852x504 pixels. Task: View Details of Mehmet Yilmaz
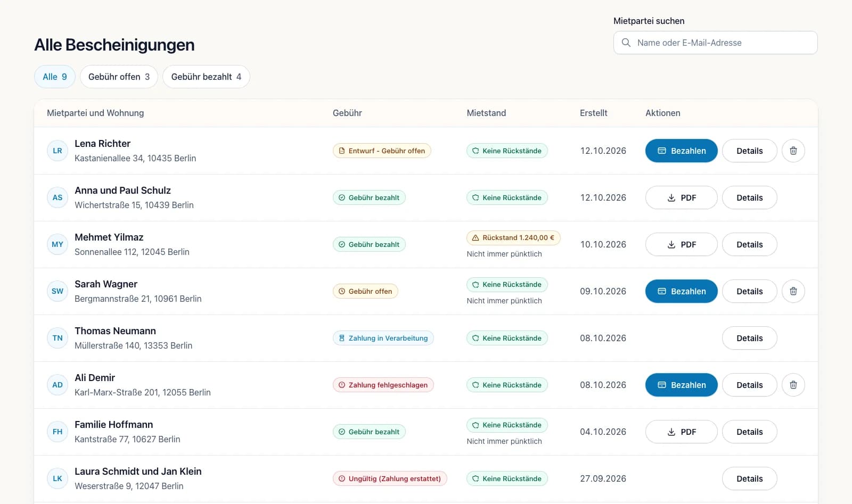pyautogui.click(x=749, y=244)
